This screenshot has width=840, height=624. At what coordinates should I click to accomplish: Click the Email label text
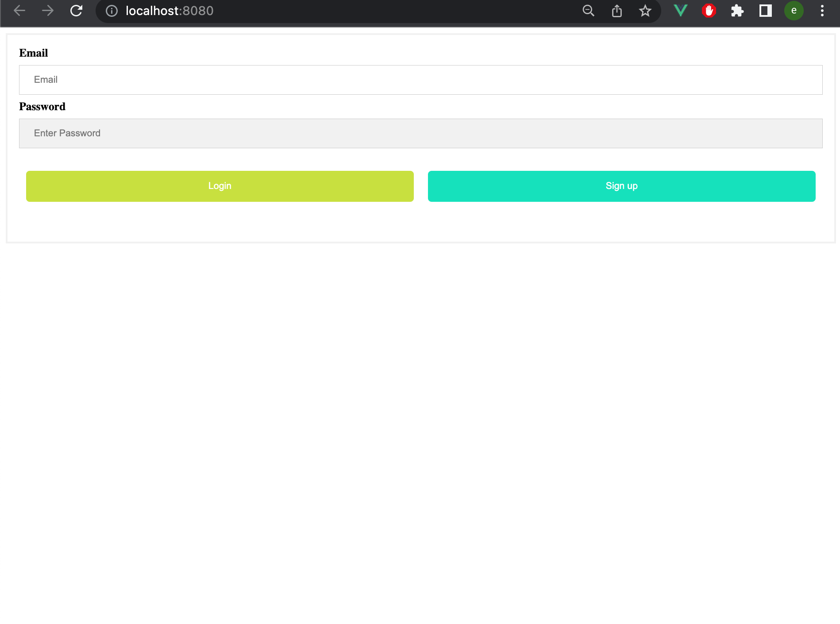[34, 53]
